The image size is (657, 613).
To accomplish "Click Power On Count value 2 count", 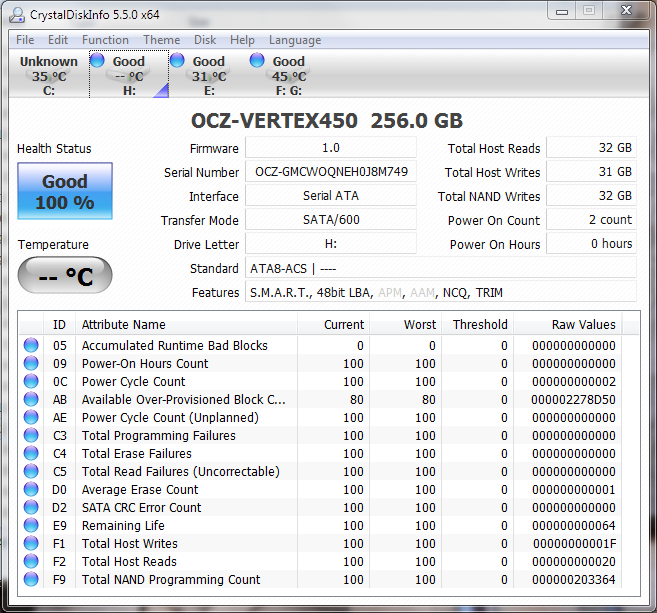I will (591, 220).
